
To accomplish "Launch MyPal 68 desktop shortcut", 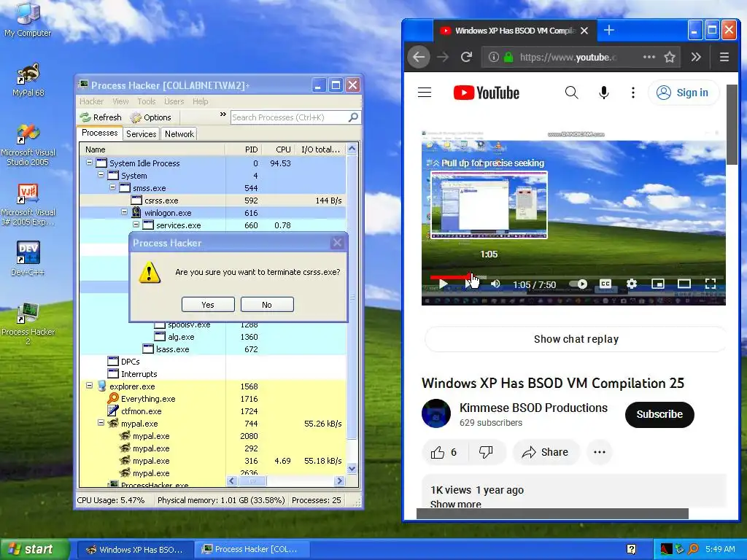I will (28, 80).
